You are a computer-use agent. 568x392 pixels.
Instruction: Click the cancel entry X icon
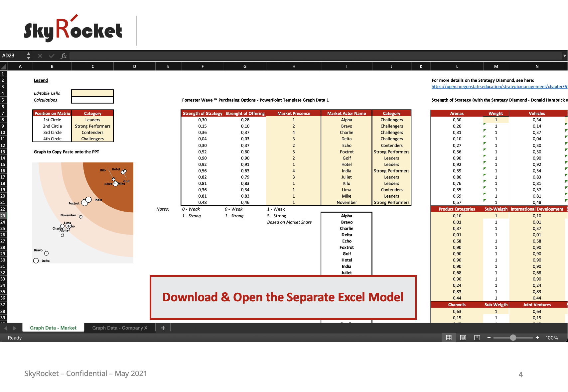(40, 56)
